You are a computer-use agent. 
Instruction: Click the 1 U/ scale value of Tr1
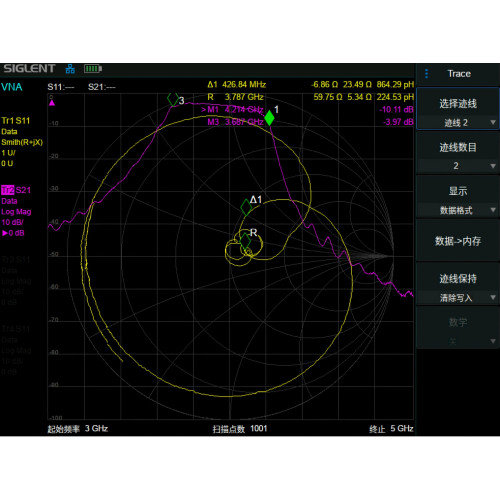tap(8, 153)
